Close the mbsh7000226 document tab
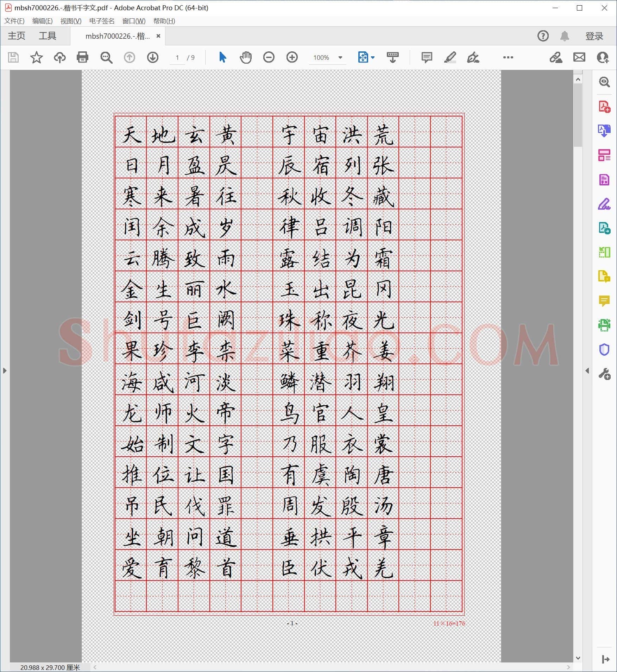Image resolution: width=617 pixels, height=672 pixels. (x=158, y=36)
